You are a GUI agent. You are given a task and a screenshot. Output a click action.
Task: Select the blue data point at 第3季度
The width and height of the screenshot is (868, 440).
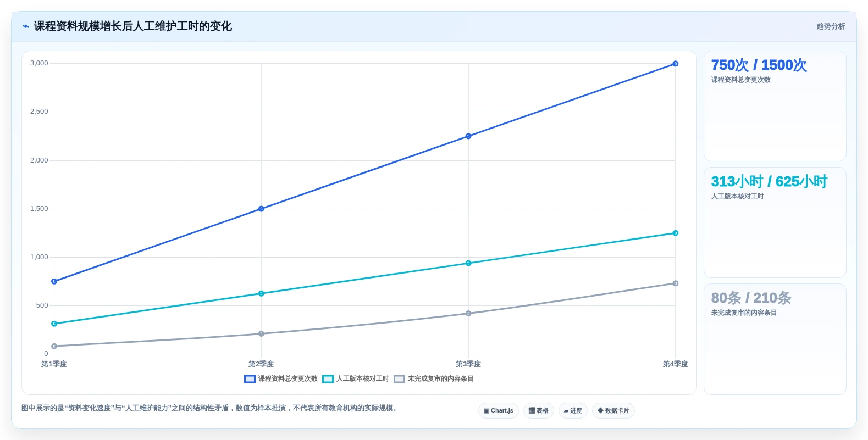pos(468,136)
